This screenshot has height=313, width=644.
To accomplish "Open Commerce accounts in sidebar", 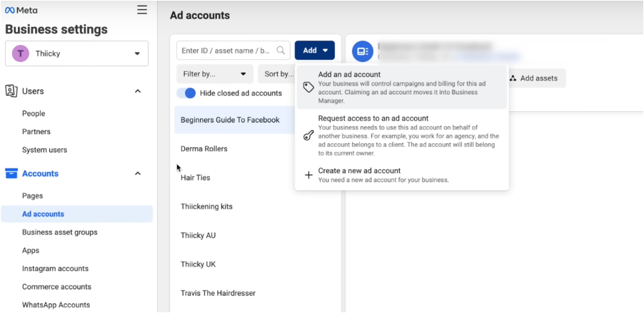I will pyautogui.click(x=56, y=287).
